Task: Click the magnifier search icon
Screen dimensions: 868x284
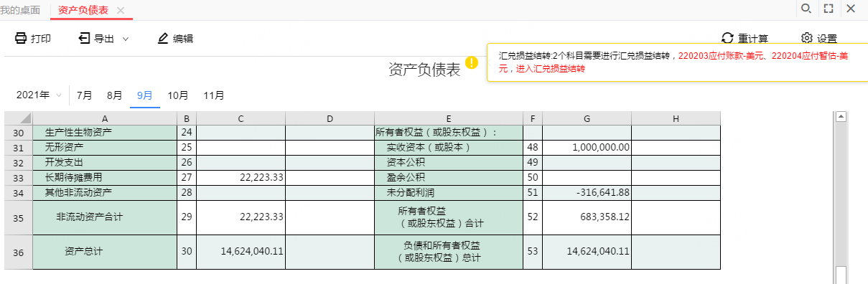Action: click(806, 9)
